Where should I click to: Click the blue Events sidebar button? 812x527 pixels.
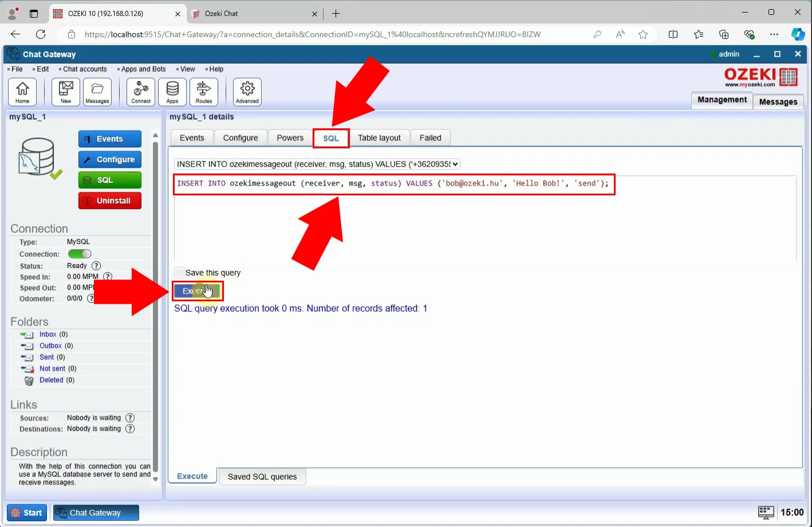point(110,139)
